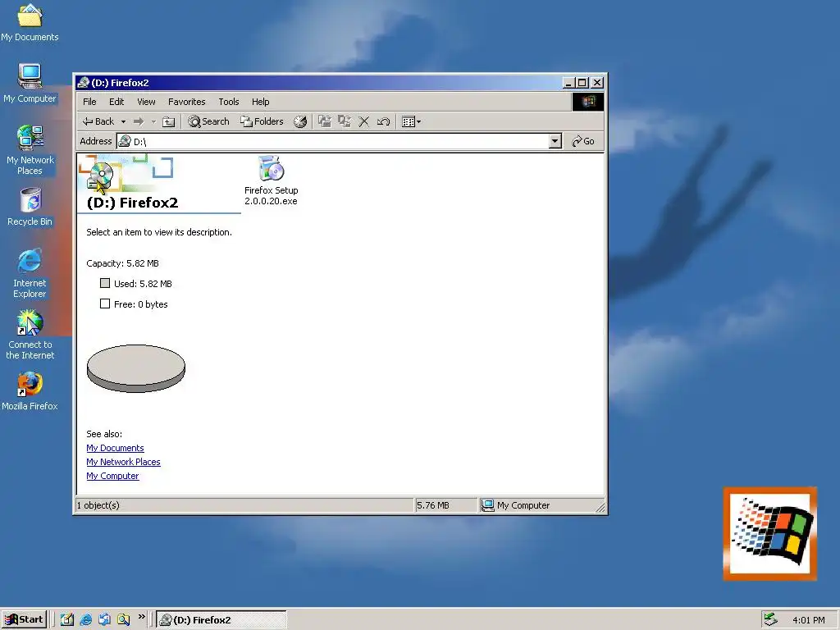The width and height of the screenshot is (840, 630).
Task: Launch Internet Explorer from quick launch
Action: [85, 620]
